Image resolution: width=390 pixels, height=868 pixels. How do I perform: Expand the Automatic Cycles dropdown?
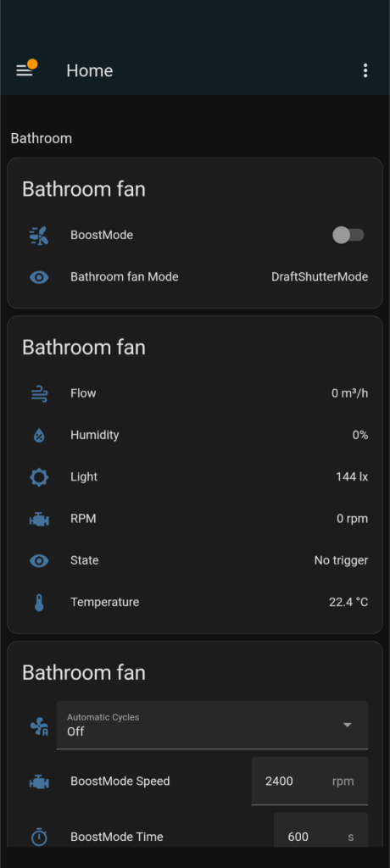click(212, 726)
